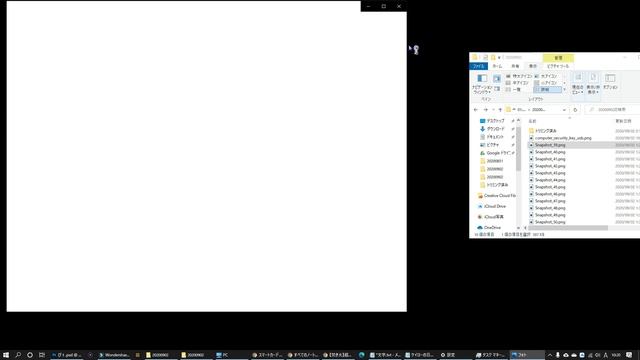Sort by Name (名前) column header
Image resolution: width=640 pixels, height=360 pixels.
coord(533,121)
